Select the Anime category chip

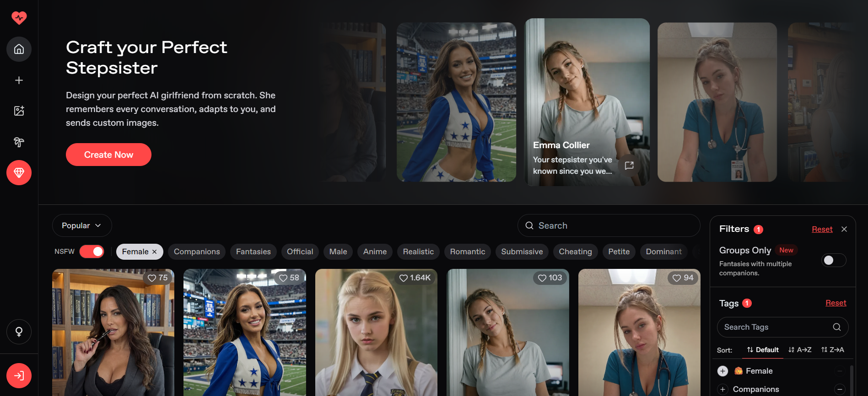[x=375, y=252]
